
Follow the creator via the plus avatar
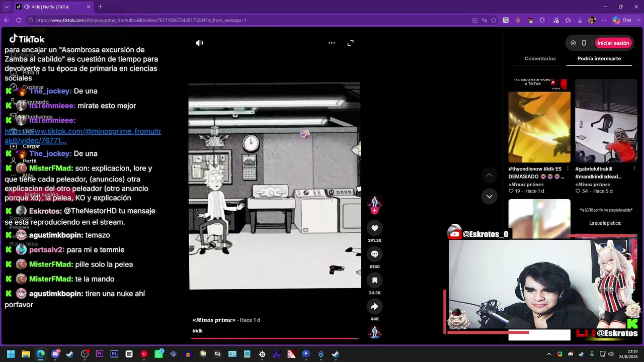tap(375, 211)
